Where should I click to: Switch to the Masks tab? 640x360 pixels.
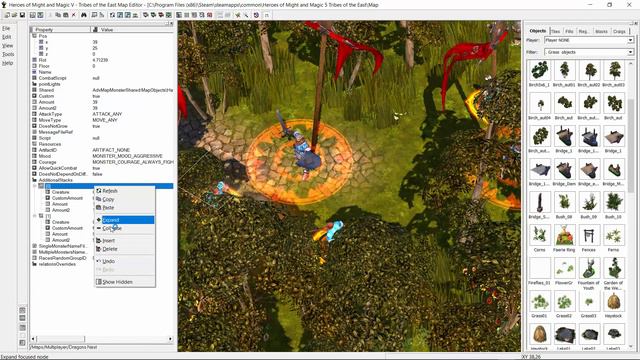coord(601,31)
